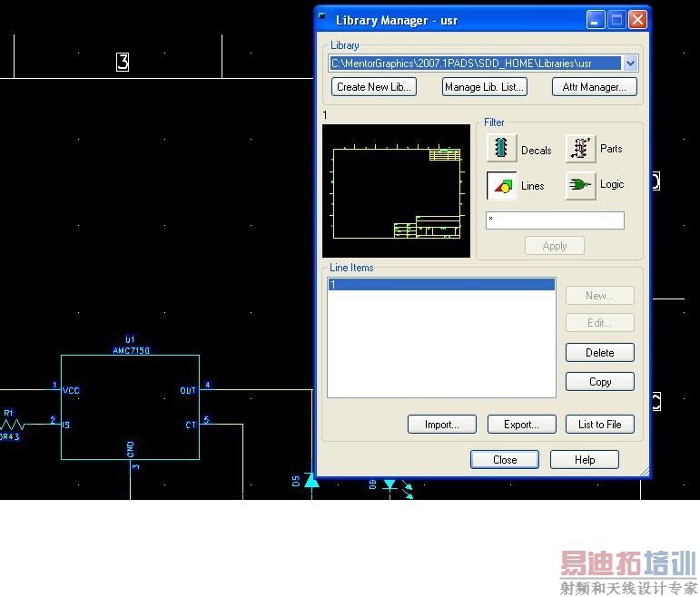This screenshot has height=597, width=700.
Task: Copy the selected line item
Action: (x=599, y=382)
